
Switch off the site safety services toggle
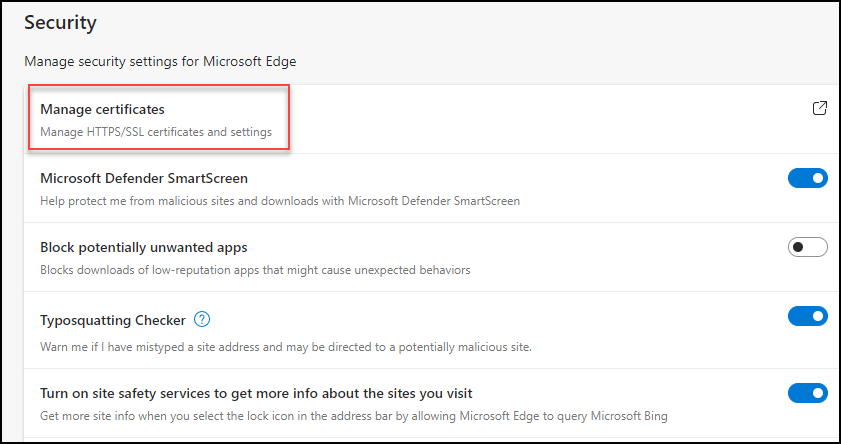pos(808,392)
